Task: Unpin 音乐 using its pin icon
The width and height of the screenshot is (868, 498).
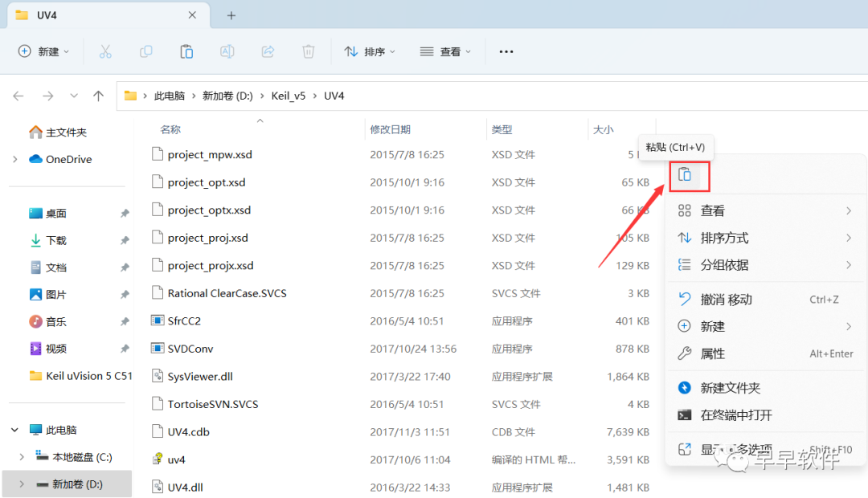Action: 125,321
